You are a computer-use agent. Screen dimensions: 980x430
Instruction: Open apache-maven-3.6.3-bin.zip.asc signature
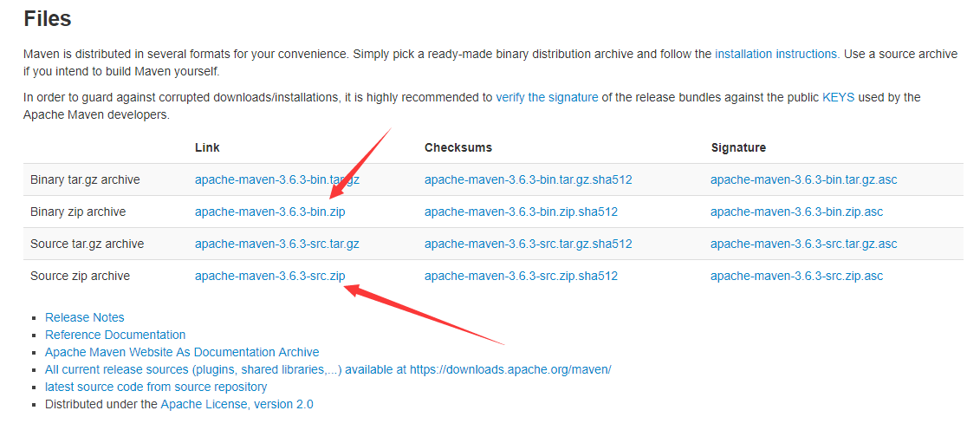[797, 212]
